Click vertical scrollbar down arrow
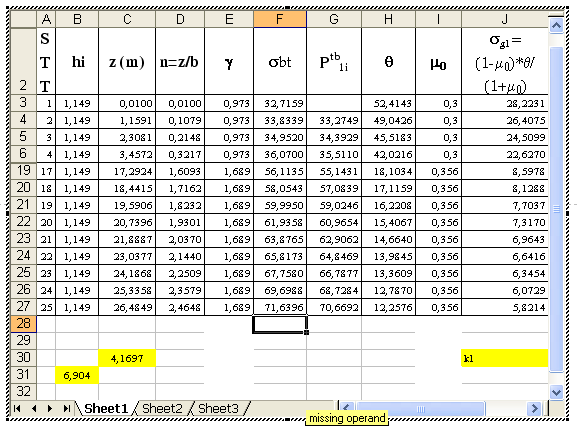 point(556,392)
